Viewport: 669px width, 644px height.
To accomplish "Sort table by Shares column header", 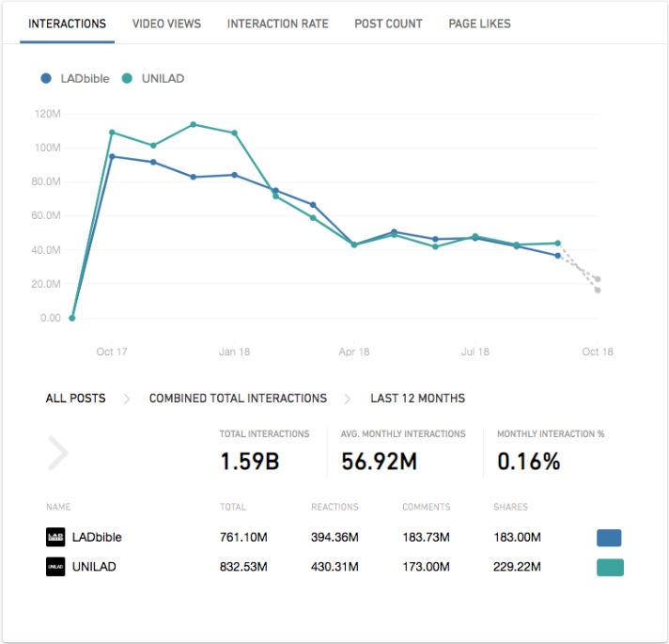I will pos(511,507).
